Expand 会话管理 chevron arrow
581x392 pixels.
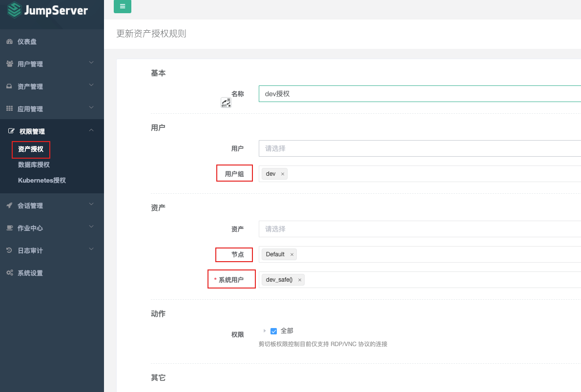[x=91, y=204]
